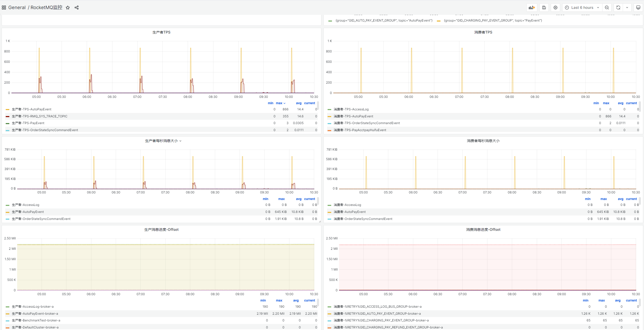Open the 消费消息进度-Offset panel title

483,230
